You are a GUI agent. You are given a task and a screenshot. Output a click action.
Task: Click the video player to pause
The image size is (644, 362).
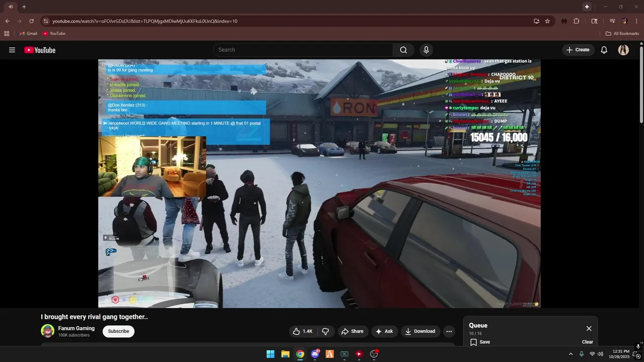pos(319,184)
